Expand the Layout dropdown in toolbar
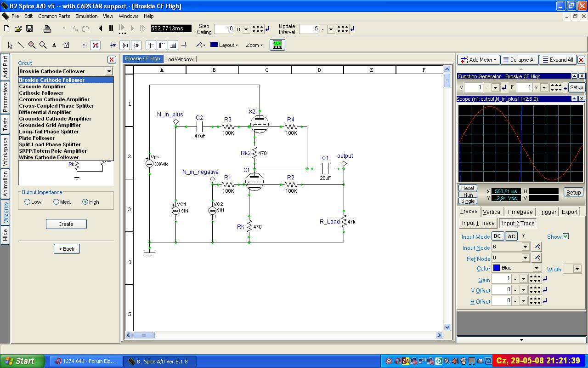The height and width of the screenshot is (368, 588). [x=228, y=45]
